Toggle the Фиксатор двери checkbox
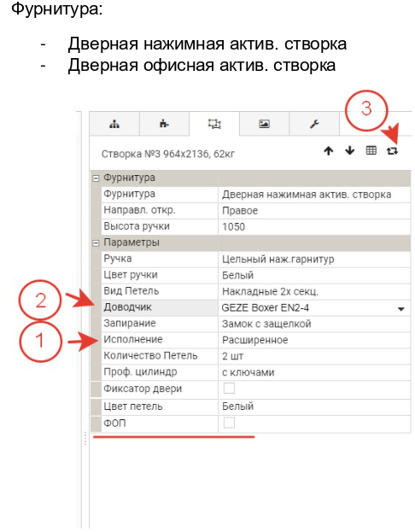Screen dimensions: 415x532 [229, 389]
